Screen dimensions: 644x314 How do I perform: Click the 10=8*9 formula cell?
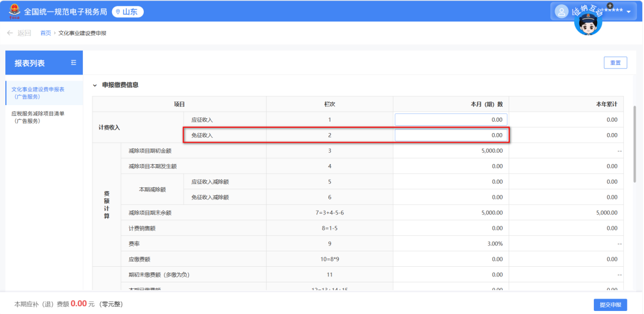(x=329, y=260)
